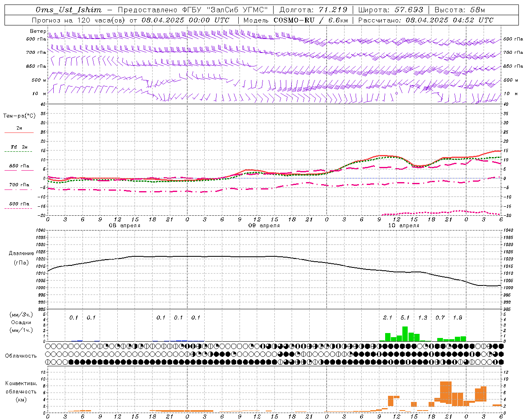The height and width of the screenshot is (420, 525).
Task: Click the 09 апреля date label
Action: tap(264, 226)
